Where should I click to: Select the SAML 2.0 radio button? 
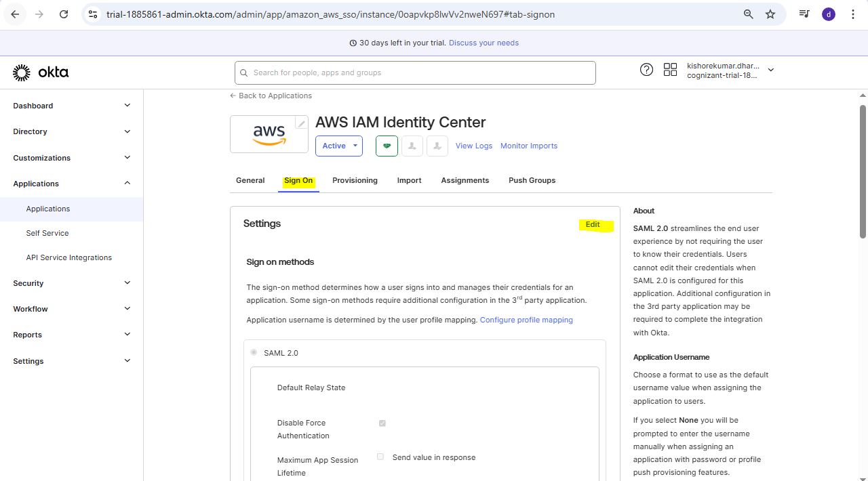click(x=254, y=352)
